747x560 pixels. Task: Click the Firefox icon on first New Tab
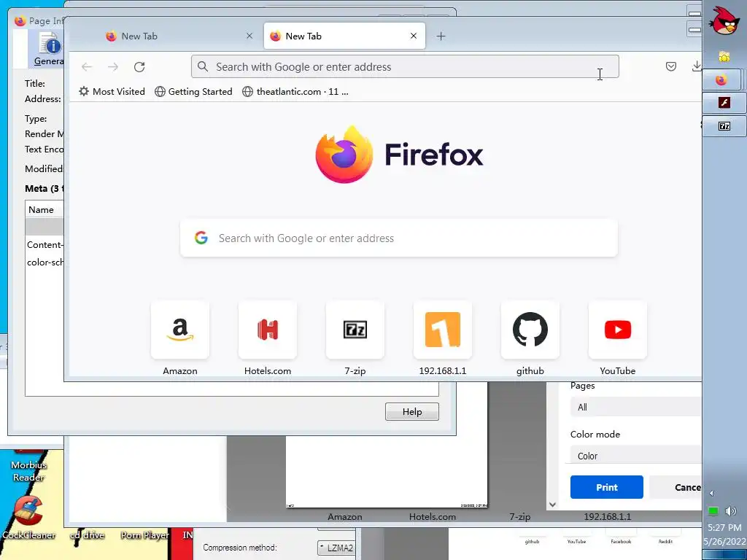[x=111, y=36]
